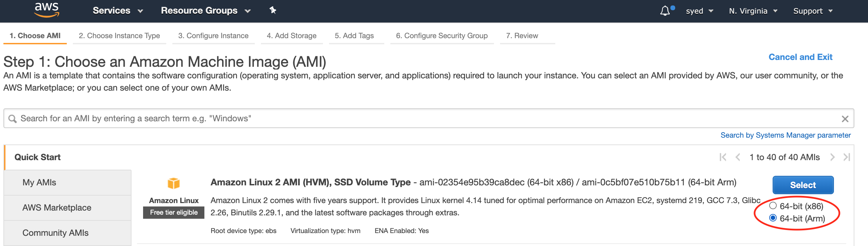
Task: Go to 3. Configure Instance step
Action: (x=213, y=36)
